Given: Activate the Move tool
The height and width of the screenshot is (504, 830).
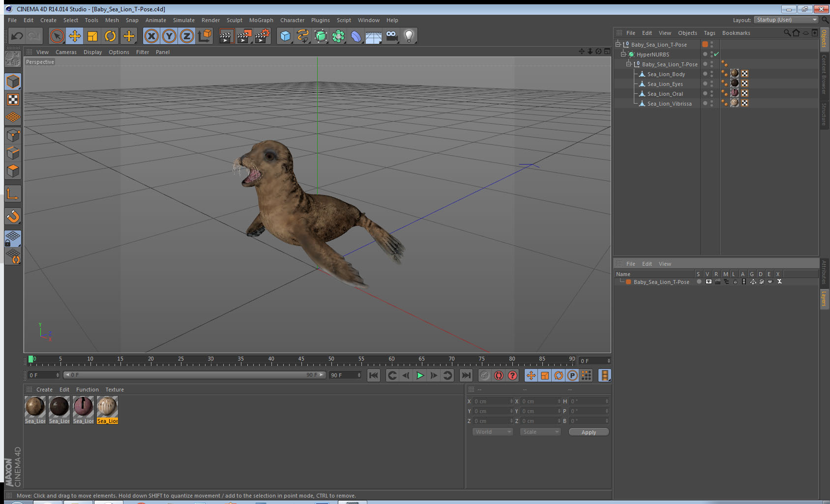Looking at the screenshot, I should pyautogui.click(x=75, y=36).
